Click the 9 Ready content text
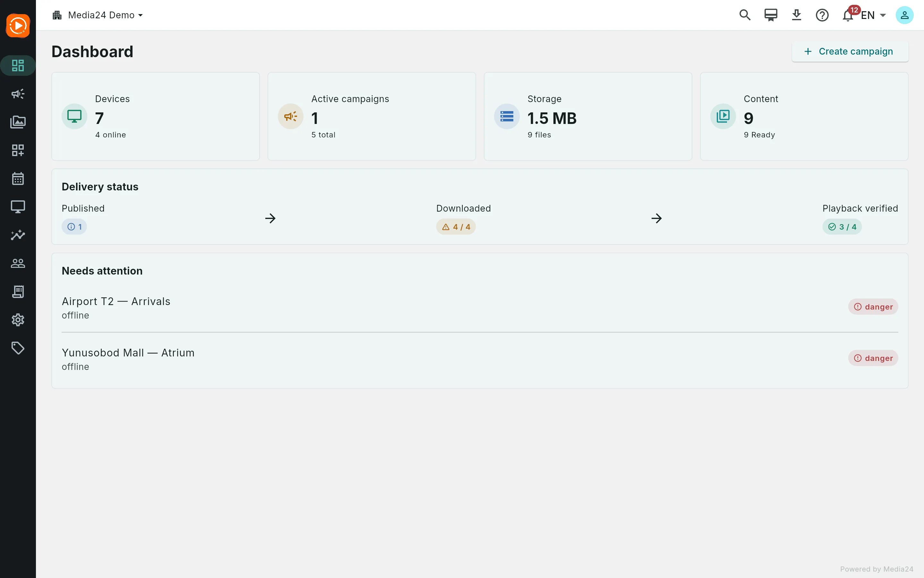 [759, 135]
